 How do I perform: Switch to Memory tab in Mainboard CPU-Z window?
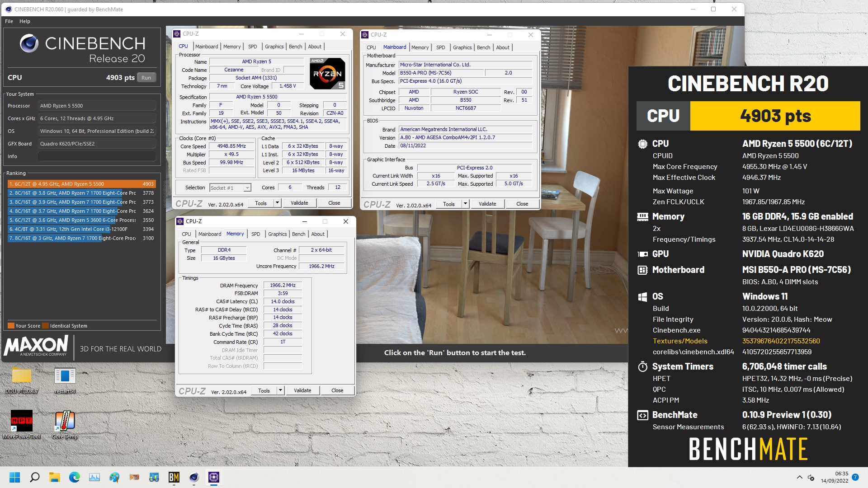420,47
